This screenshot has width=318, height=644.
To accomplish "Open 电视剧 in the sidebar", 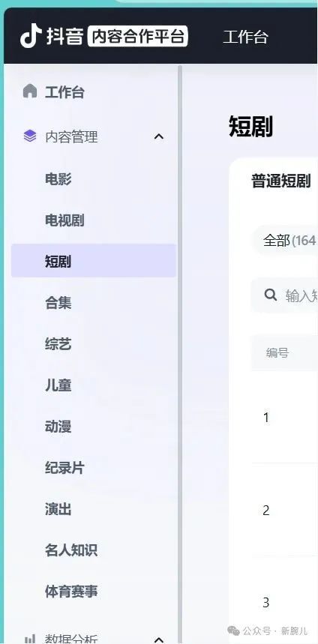I will 64,220.
